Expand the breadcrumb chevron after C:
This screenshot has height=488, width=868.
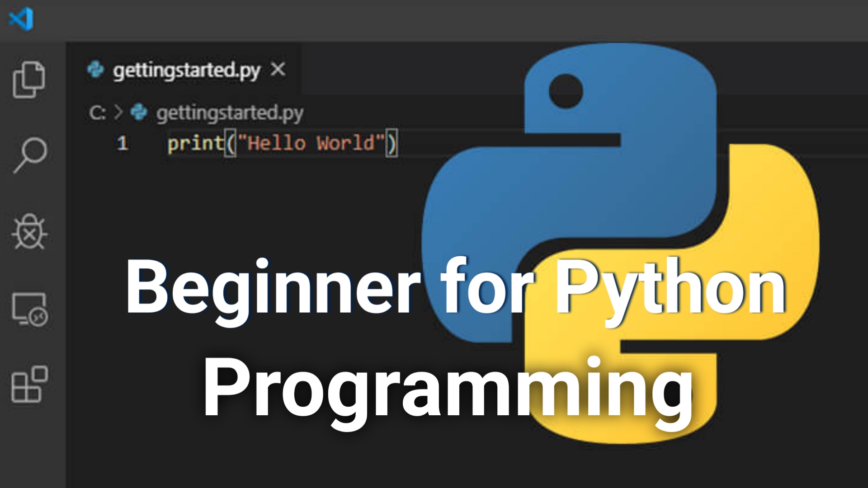(x=118, y=112)
